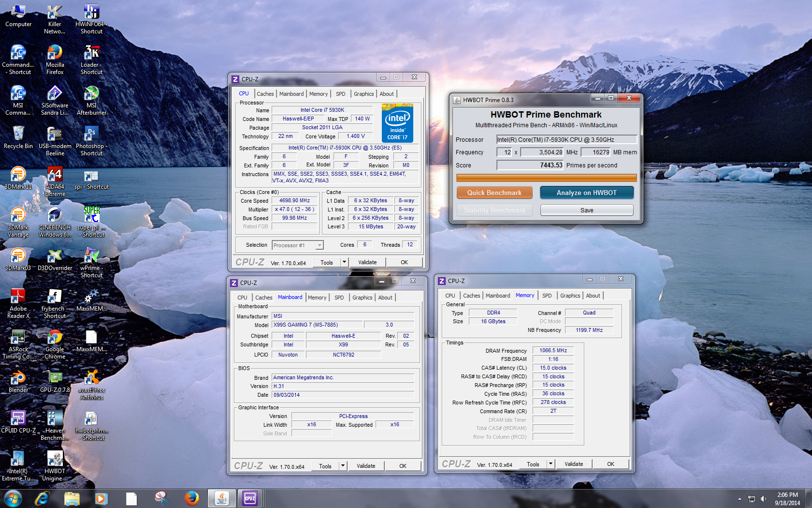
Task: Open super pi shortcut icon
Action: pyautogui.click(x=91, y=223)
